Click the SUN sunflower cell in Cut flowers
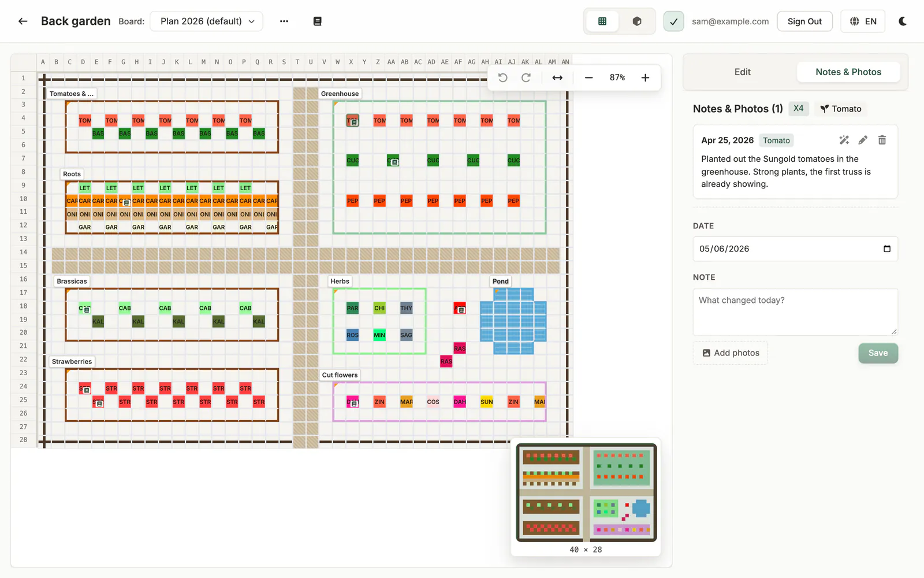This screenshot has width=924, height=578. point(487,402)
